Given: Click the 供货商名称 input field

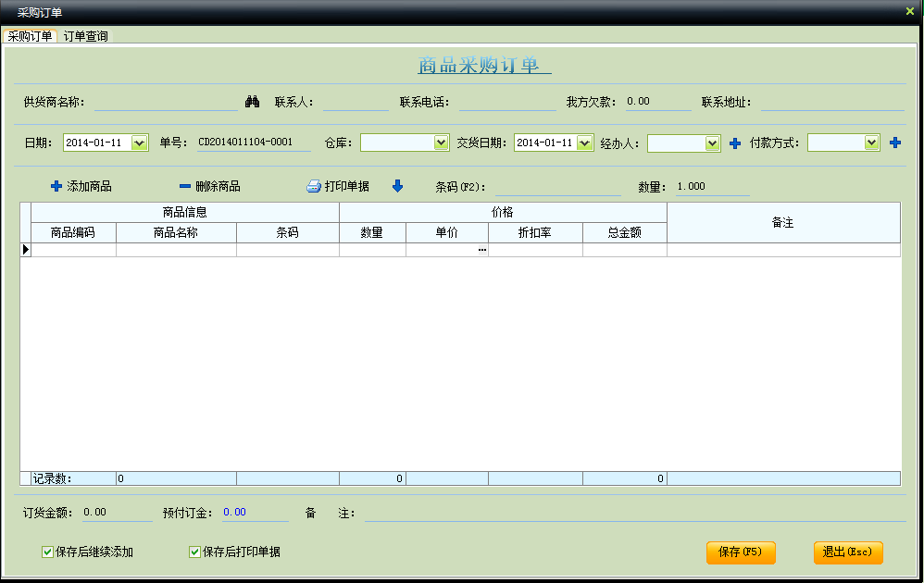Looking at the screenshot, I should pyautogui.click(x=166, y=102).
